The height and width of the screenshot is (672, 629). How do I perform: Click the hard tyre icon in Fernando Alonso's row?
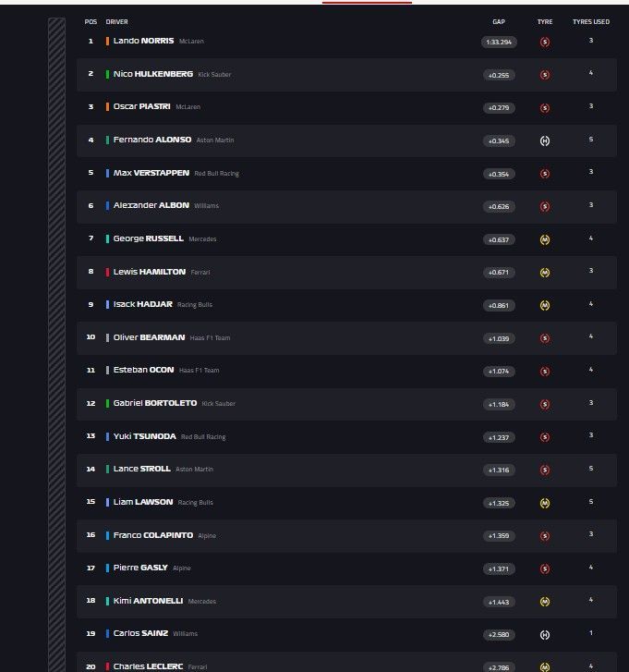pos(544,141)
